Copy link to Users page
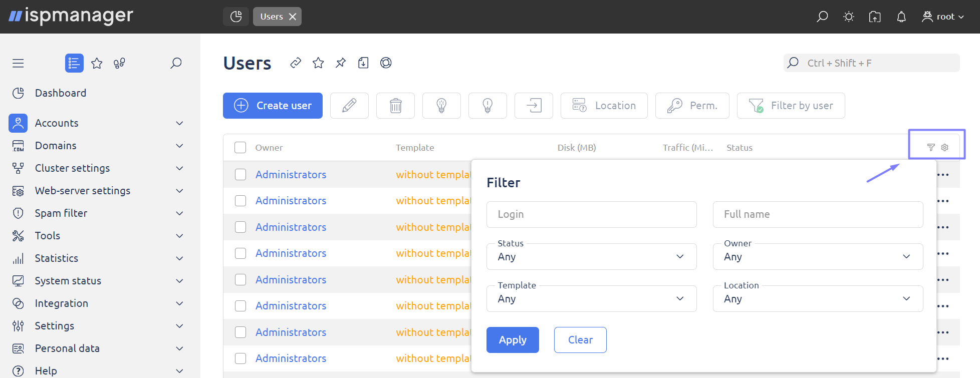This screenshot has height=378, width=980. pos(296,63)
